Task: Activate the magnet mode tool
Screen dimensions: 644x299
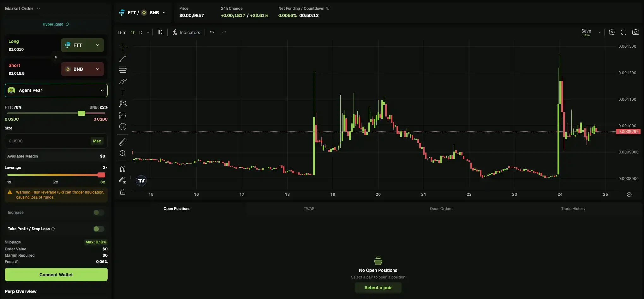Action: [x=123, y=169]
